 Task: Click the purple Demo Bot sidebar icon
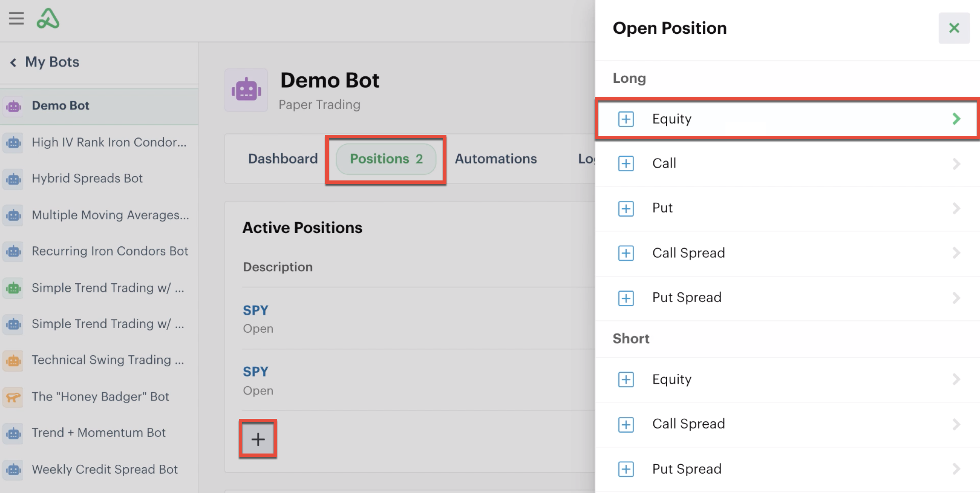pyautogui.click(x=14, y=106)
